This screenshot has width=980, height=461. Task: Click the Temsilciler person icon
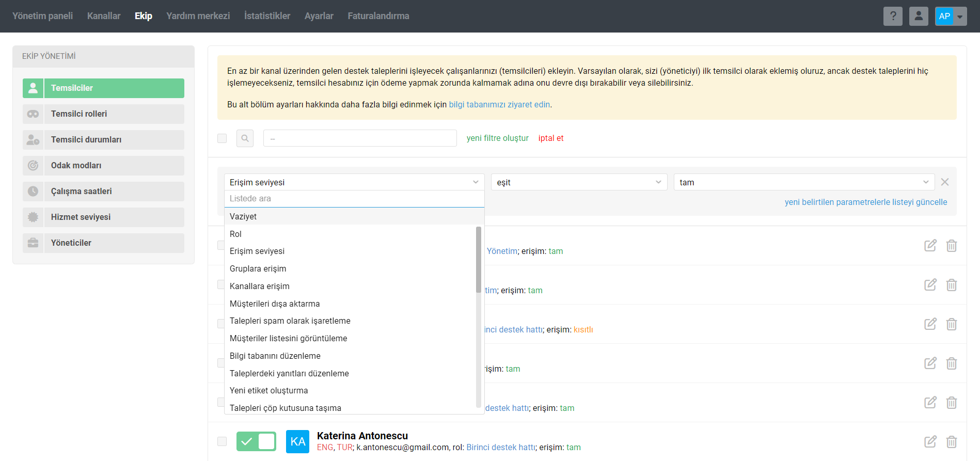click(33, 88)
